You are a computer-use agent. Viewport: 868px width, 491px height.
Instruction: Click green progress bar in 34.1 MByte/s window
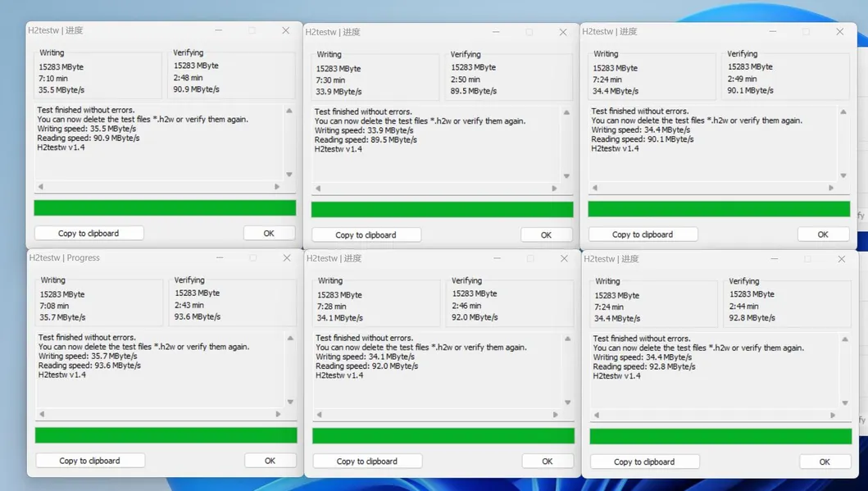[x=443, y=436]
